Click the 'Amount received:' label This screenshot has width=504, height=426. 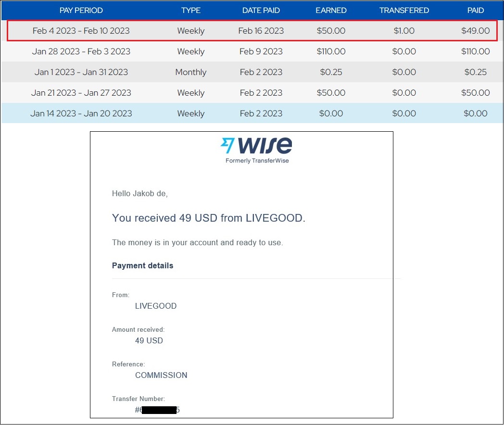click(138, 330)
